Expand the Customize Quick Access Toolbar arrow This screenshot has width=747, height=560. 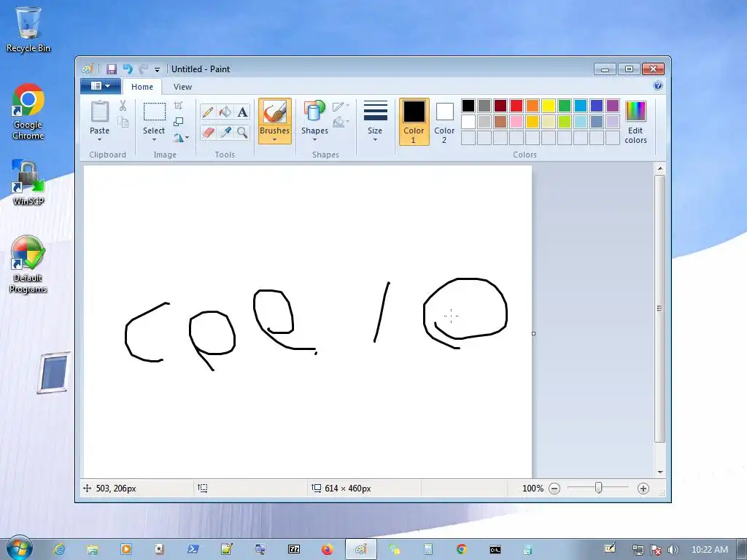[x=158, y=69]
